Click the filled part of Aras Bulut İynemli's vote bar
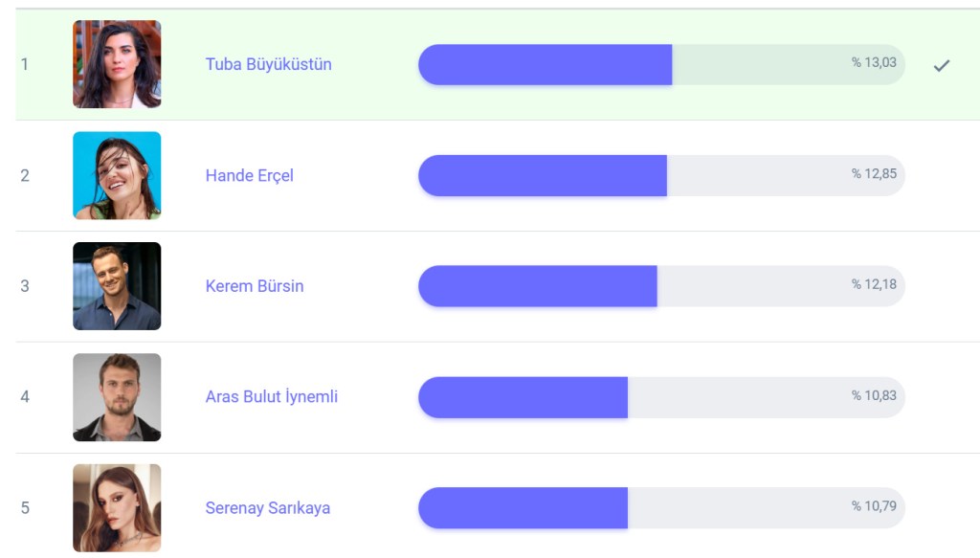Screen dimensions: 980x558 523,397
